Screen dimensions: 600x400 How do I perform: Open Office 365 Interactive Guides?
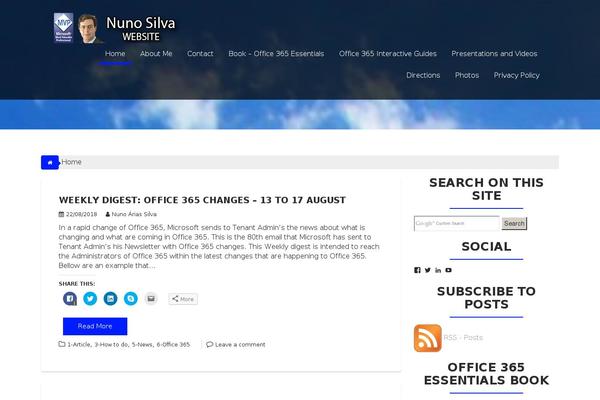pyautogui.click(x=388, y=54)
